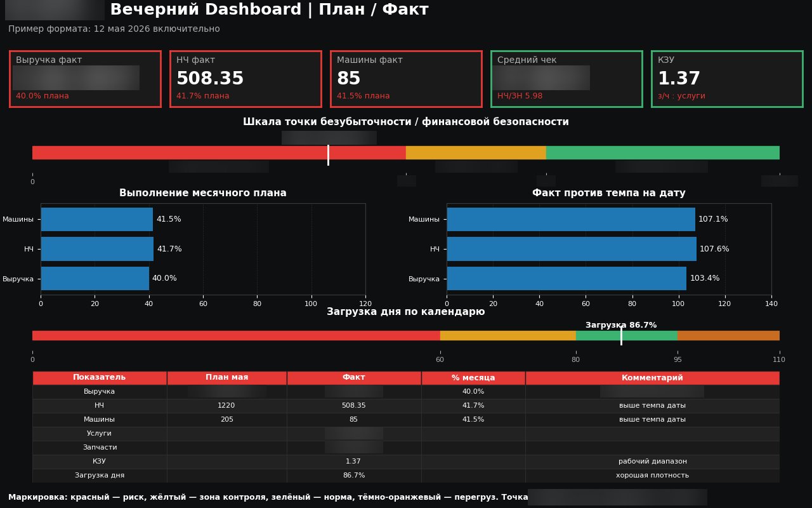Select the Машины bar labeled 107.1%

point(571,219)
